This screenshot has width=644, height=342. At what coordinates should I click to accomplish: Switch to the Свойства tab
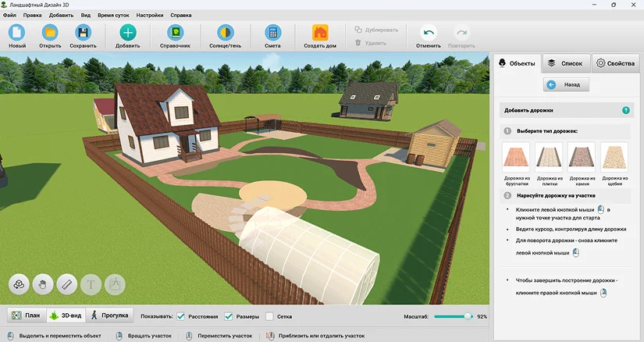(615, 63)
